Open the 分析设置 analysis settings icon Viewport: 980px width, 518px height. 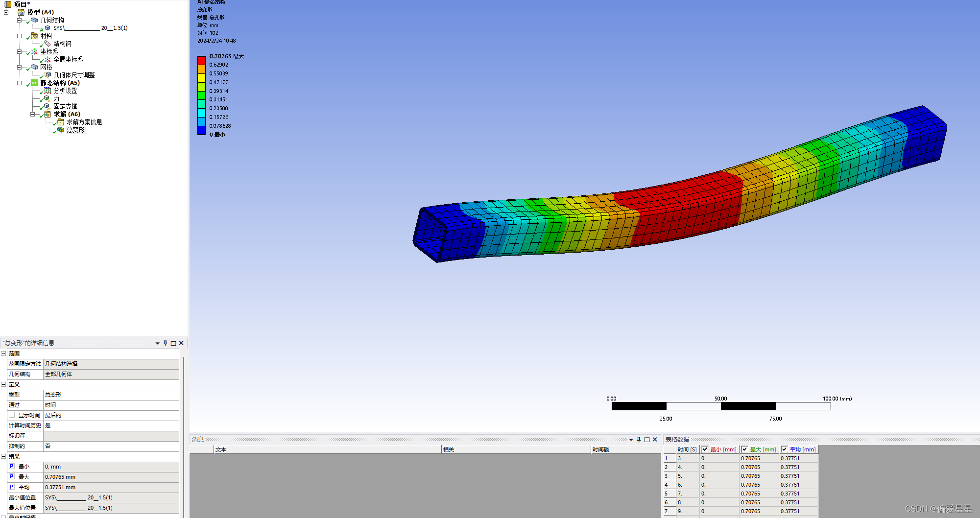click(x=48, y=91)
